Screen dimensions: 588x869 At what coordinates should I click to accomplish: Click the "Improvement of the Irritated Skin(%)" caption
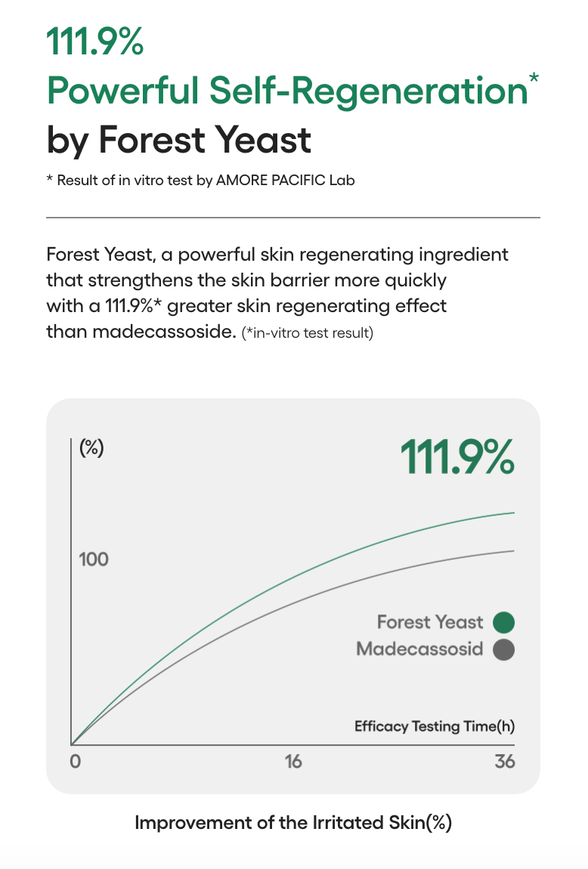point(293,823)
